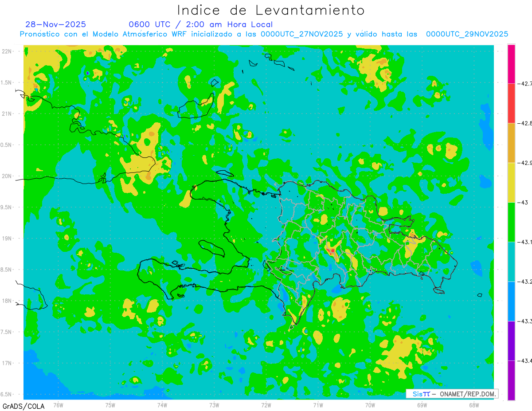Click the colorbar value '-43.4'
Viewport: 532px width, 411px height.
point(525,360)
